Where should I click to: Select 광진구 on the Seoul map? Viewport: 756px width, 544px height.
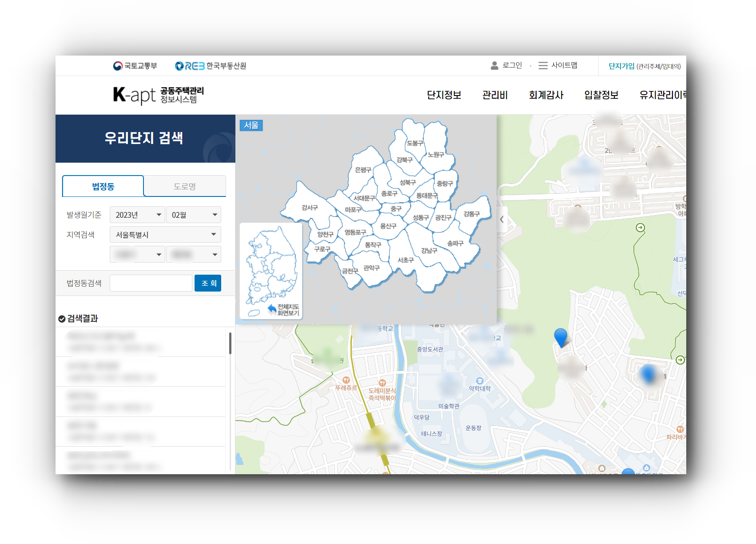click(443, 217)
